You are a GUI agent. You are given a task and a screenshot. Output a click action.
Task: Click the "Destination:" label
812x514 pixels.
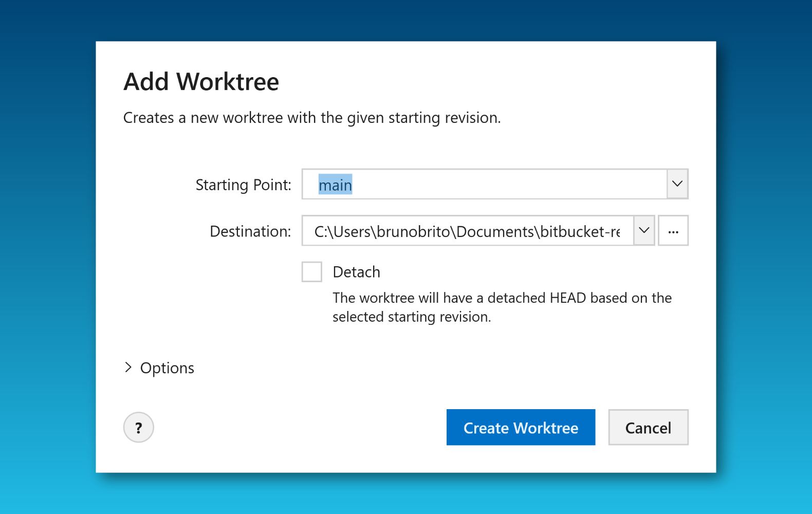[x=250, y=231]
